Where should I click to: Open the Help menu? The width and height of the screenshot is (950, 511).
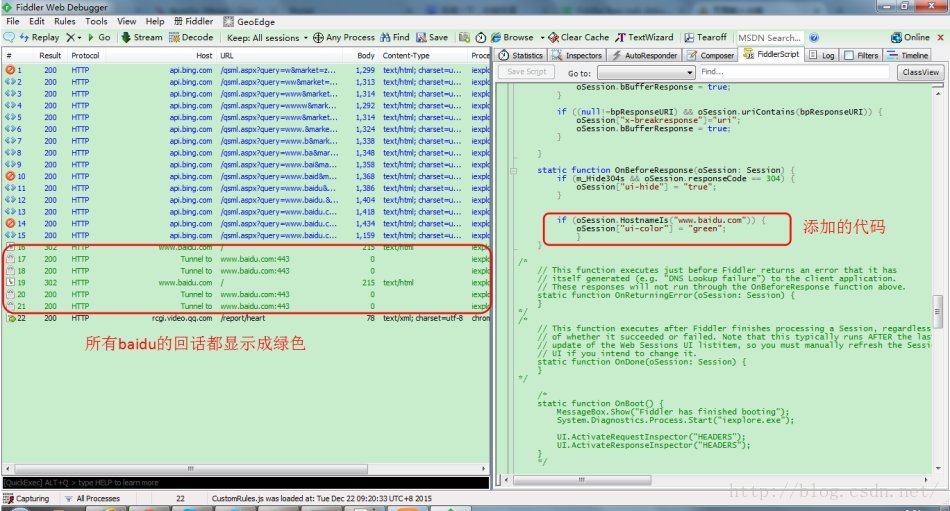coord(155,21)
